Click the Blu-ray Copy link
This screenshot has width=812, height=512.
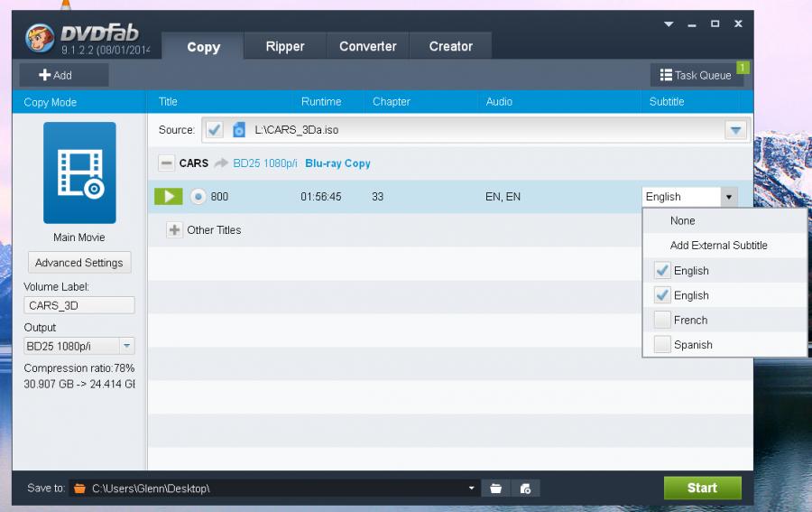click(x=337, y=163)
